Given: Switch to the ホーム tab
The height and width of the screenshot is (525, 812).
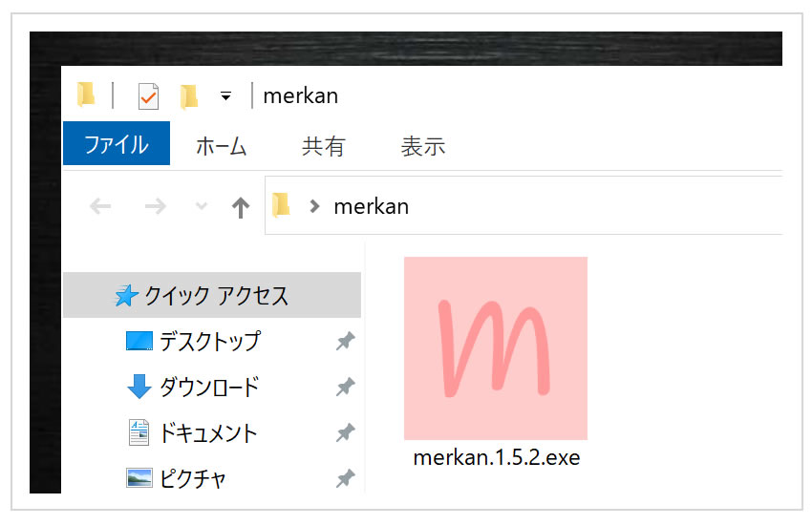Looking at the screenshot, I should pyautogui.click(x=221, y=145).
